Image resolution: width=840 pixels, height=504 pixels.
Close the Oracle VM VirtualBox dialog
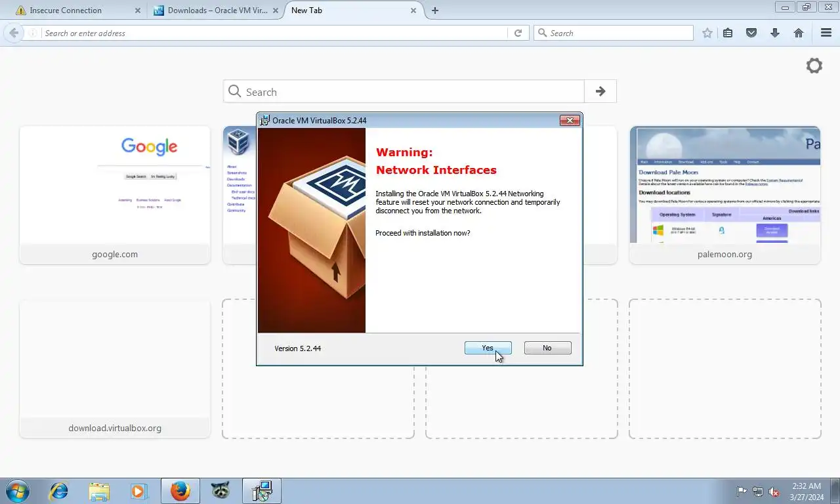570,120
